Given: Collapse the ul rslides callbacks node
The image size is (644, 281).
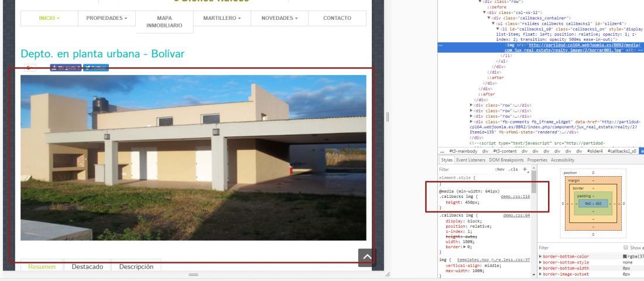Looking at the screenshot, I should (x=494, y=24).
